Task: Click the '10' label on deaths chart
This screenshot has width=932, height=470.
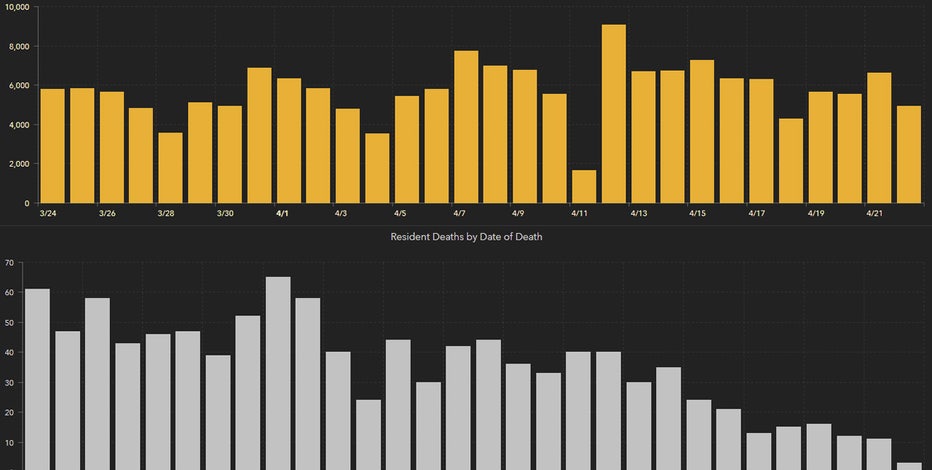Action: click(10, 443)
